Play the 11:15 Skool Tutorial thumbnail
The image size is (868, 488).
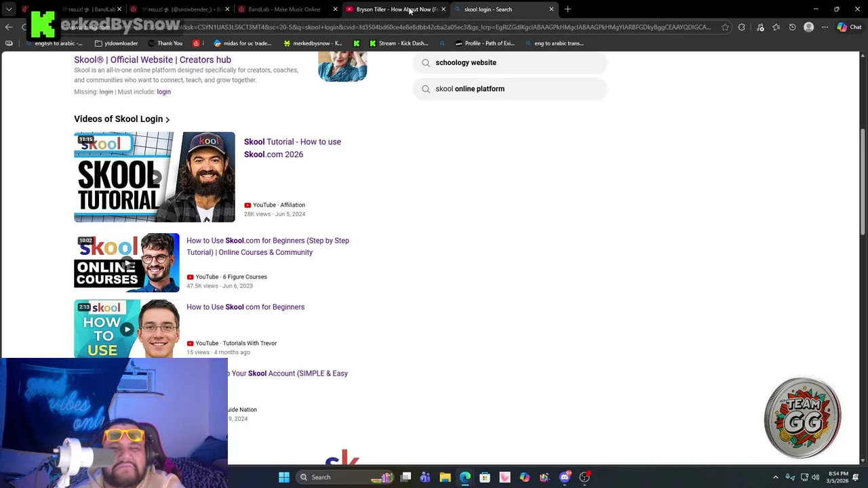pyautogui.click(x=155, y=177)
